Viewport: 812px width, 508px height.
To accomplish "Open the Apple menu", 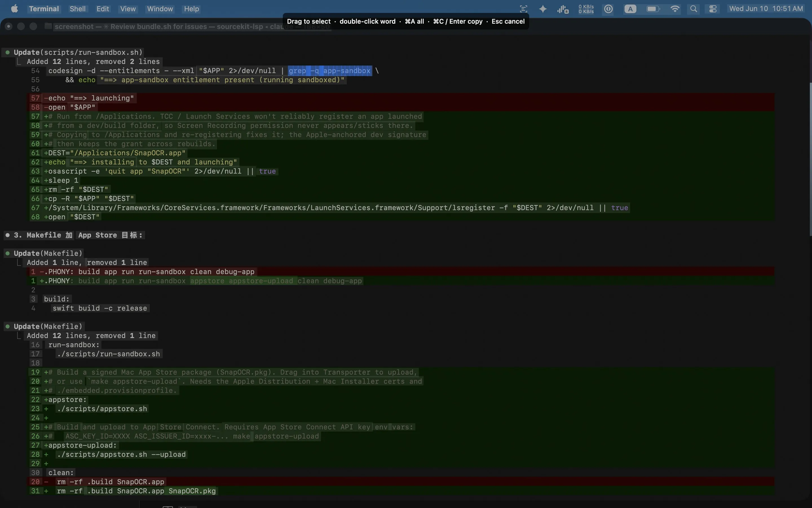I will pyautogui.click(x=14, y=9).
